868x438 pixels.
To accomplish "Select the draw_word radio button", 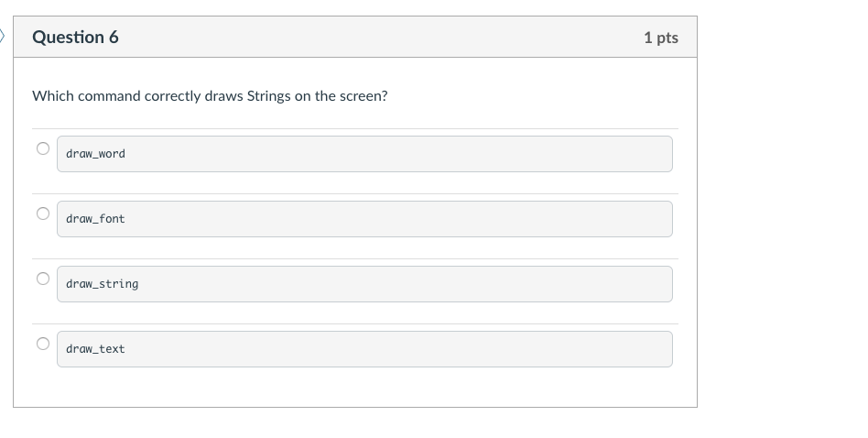I will 42,148.
